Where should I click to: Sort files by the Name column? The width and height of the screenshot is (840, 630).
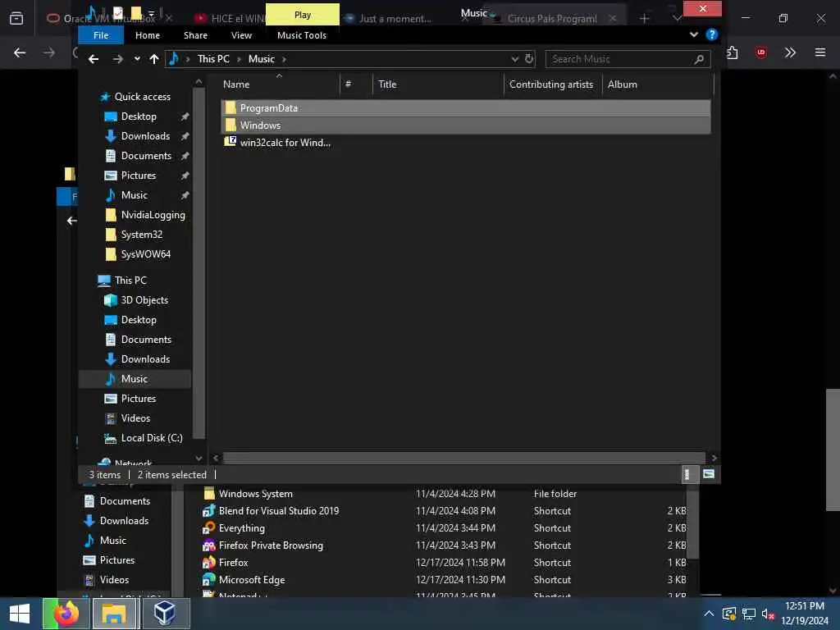tap(281, 84)
